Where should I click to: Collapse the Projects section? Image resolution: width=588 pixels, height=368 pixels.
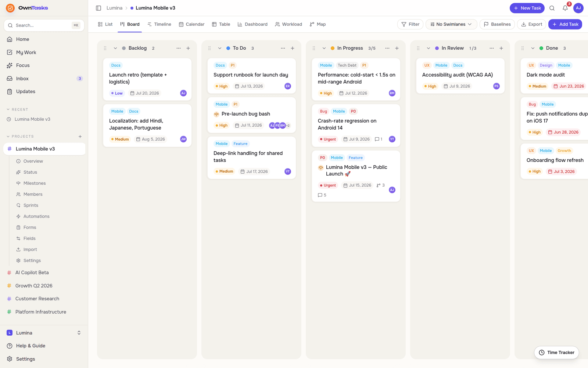point(20,137)
